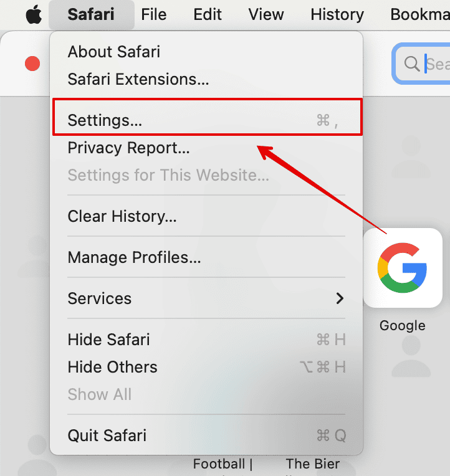Open the View menu
This screenshot has width=450, height=476.
tap(266, 14)
